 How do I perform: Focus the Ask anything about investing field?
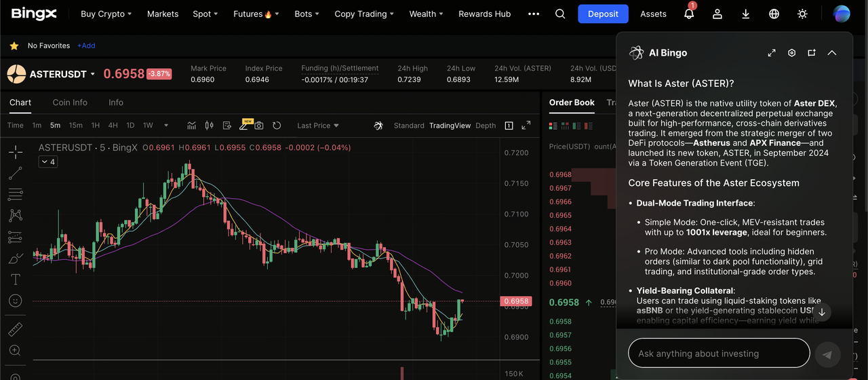point(718,354)
